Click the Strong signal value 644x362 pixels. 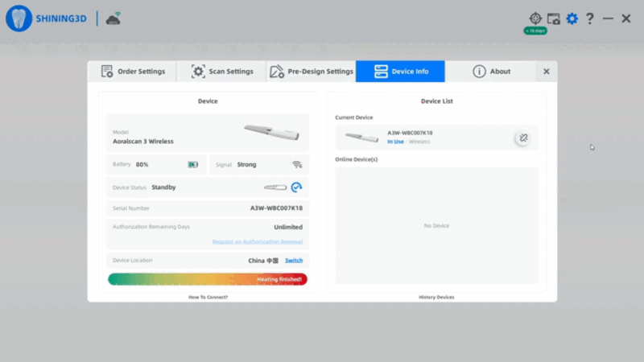tap(246, 165)
